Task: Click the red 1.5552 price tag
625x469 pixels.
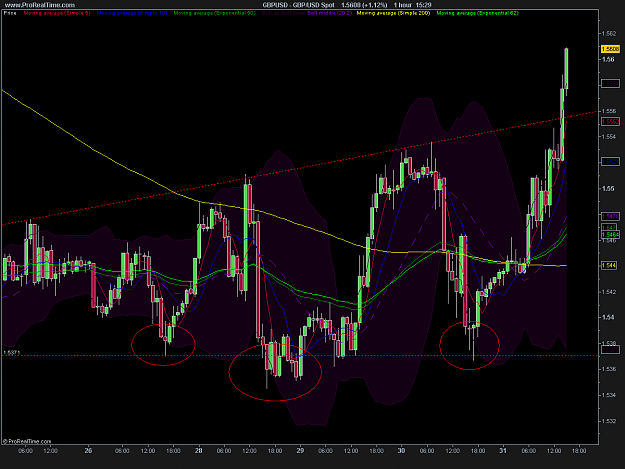Action: [x=610, y=122]
